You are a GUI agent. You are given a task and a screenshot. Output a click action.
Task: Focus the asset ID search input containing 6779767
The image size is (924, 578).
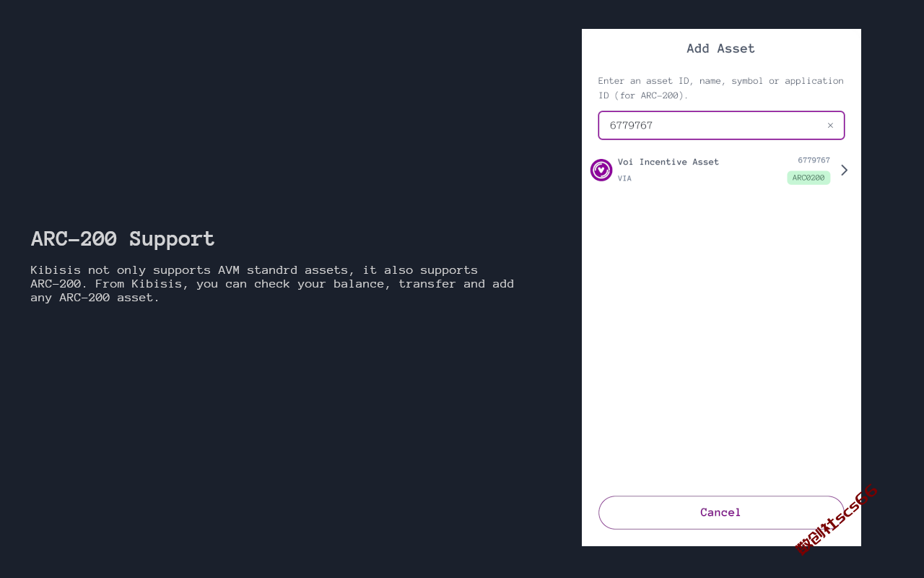[x=721, y=126]
